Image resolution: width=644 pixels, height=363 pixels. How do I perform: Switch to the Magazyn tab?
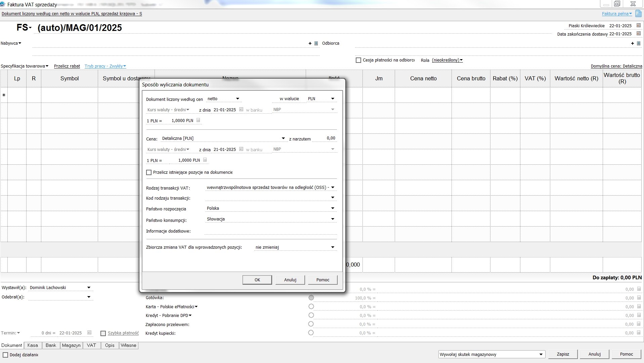click(71, 345)
